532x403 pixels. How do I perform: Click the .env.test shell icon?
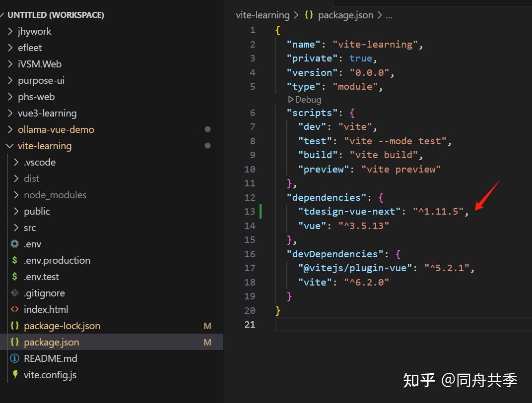coord(15,276)
